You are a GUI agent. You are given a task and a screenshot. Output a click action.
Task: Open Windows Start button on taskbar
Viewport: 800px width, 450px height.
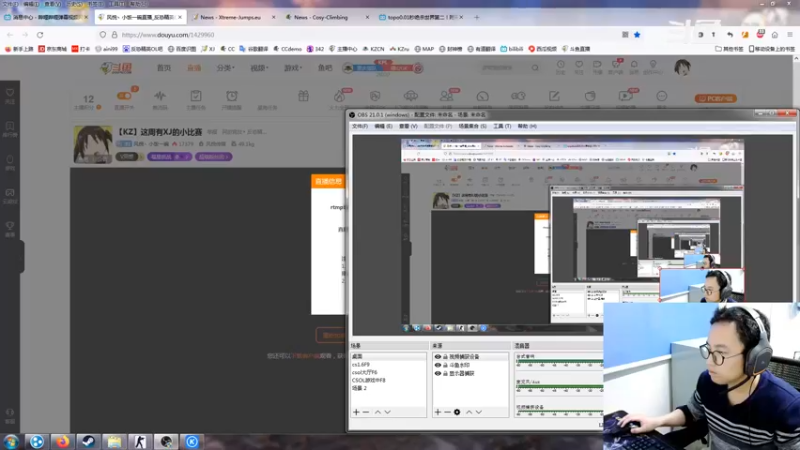11,441
